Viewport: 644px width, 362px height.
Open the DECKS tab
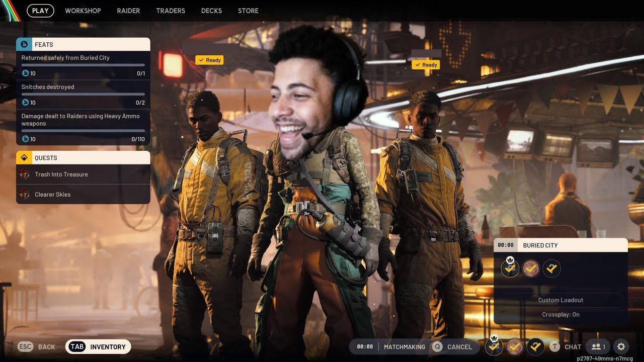pos(211,11)
